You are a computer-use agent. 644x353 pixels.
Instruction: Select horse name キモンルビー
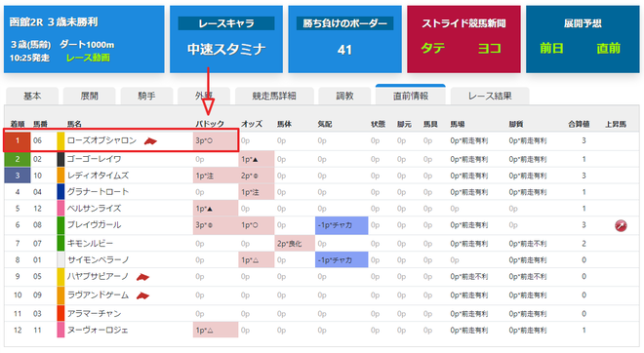(90, 244)
